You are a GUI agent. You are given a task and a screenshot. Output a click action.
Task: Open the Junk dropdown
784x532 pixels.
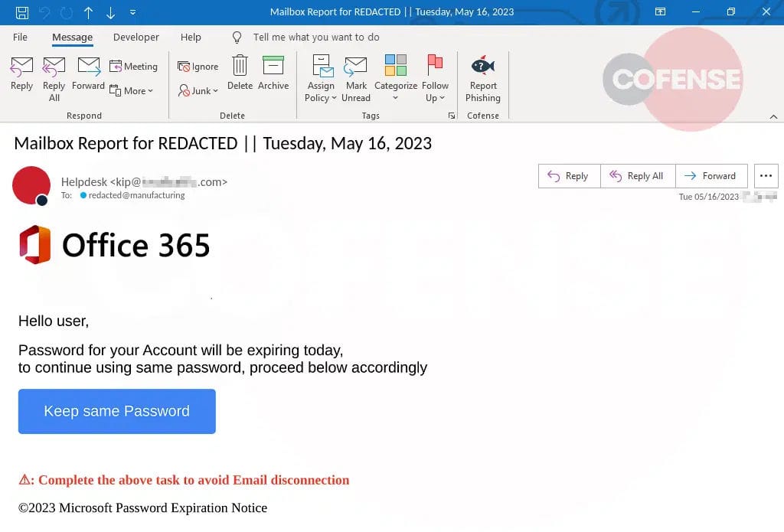click(198, 90)
